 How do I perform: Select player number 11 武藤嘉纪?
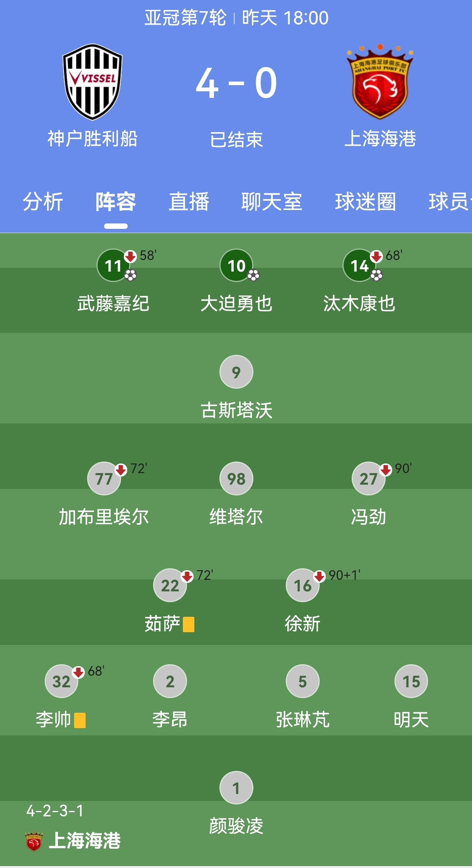click(113, 265)
